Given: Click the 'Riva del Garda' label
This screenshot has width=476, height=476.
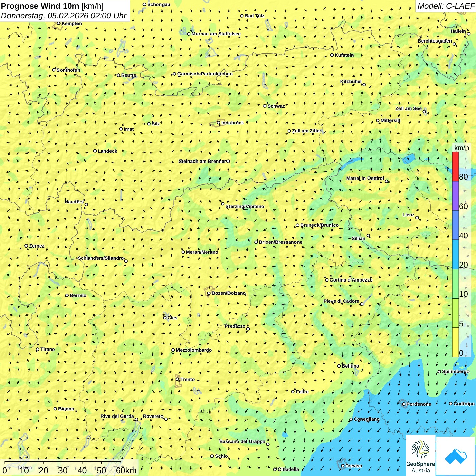Looking at the screenshot, I should 117,416.
